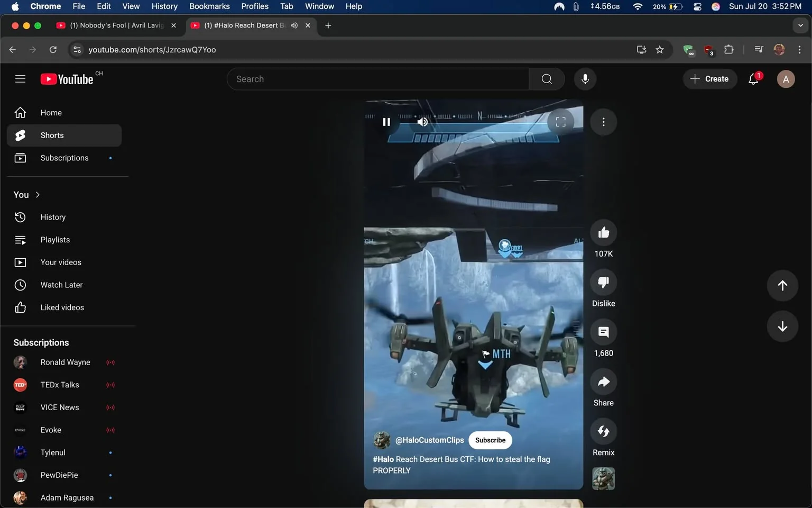The image size is (812, 508).
Task: Select Shorts in the sidebar
Action: coord(64,135)
